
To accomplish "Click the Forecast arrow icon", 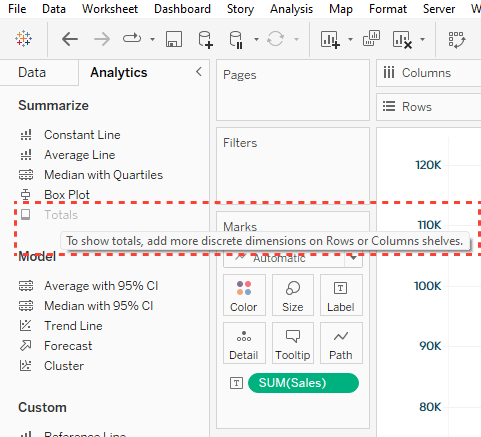I will tap(26, 346).
